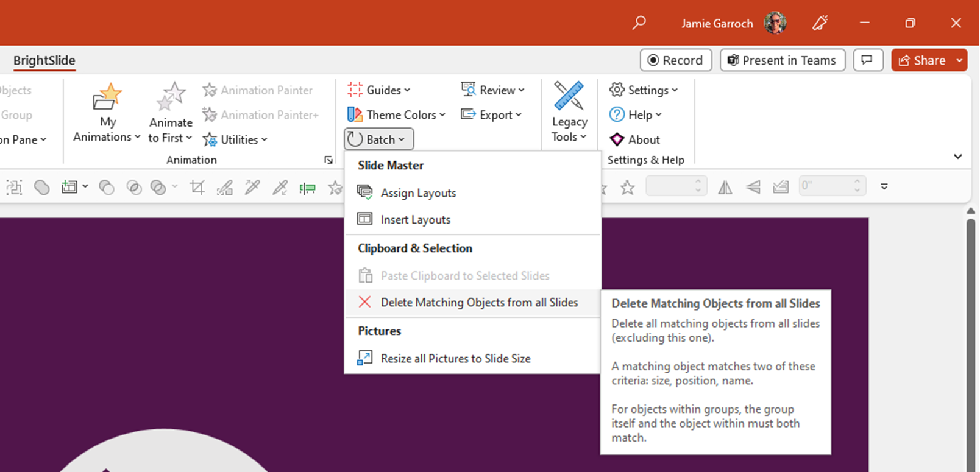Image resolution: width=980 pixels, height=472 pixels.
Task: Click the Animation Pane button
Action: pos(24,139)
